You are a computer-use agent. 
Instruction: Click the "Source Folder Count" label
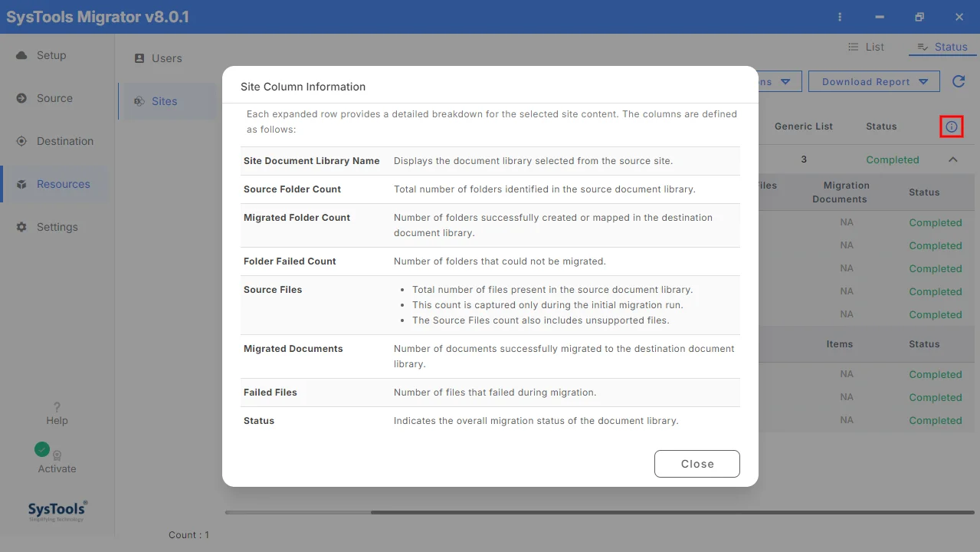(x=293, y=189)
